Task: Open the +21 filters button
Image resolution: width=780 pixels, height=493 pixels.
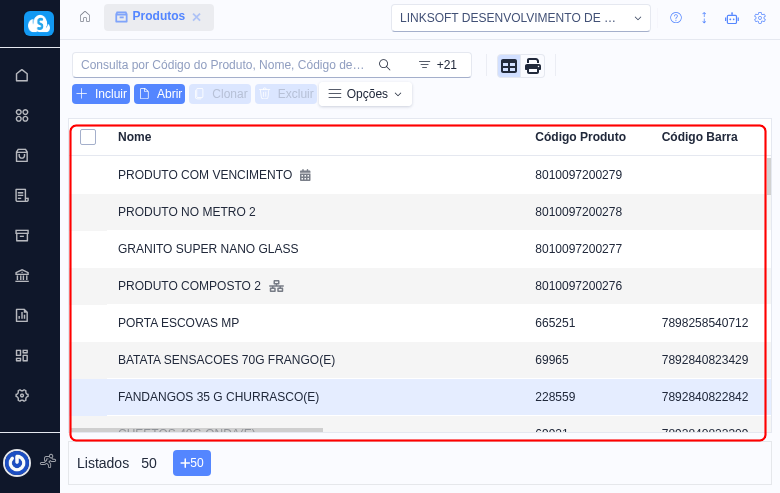Action: [438, 65]
